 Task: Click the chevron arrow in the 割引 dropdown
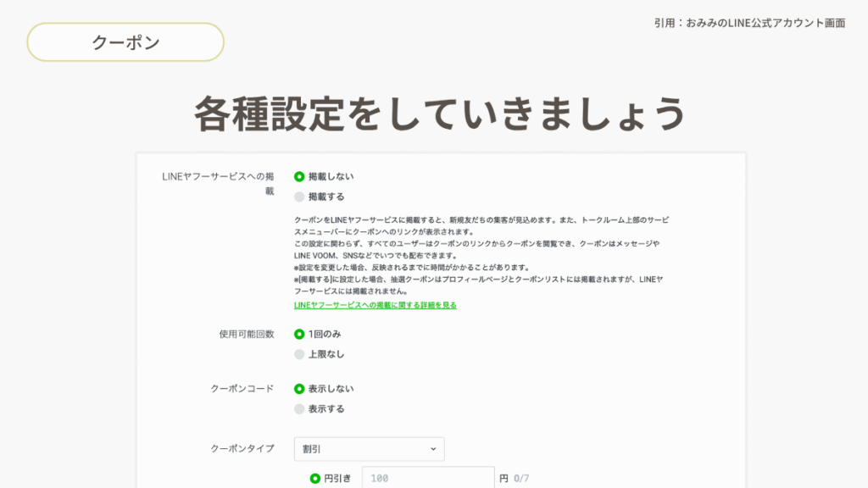432,448
